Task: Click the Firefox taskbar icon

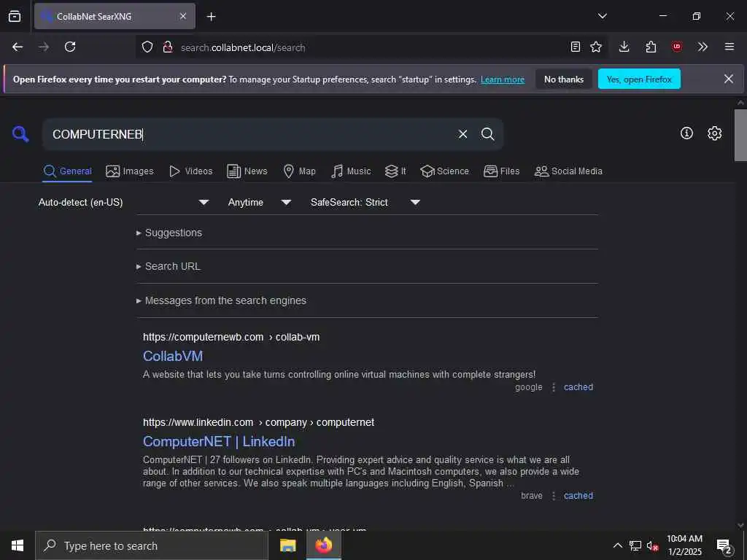Action: (x=323, y=545)
